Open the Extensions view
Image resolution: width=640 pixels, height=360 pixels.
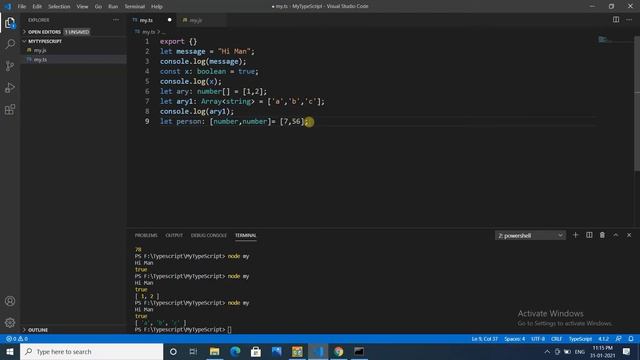click(x=10, y=109)
